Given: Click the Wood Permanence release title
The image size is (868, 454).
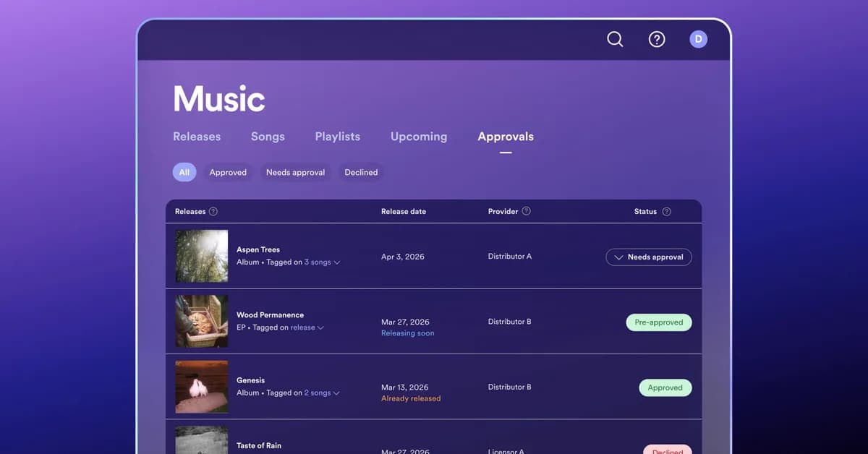Looking at the screenshot, I should click(x=271, y=315).
